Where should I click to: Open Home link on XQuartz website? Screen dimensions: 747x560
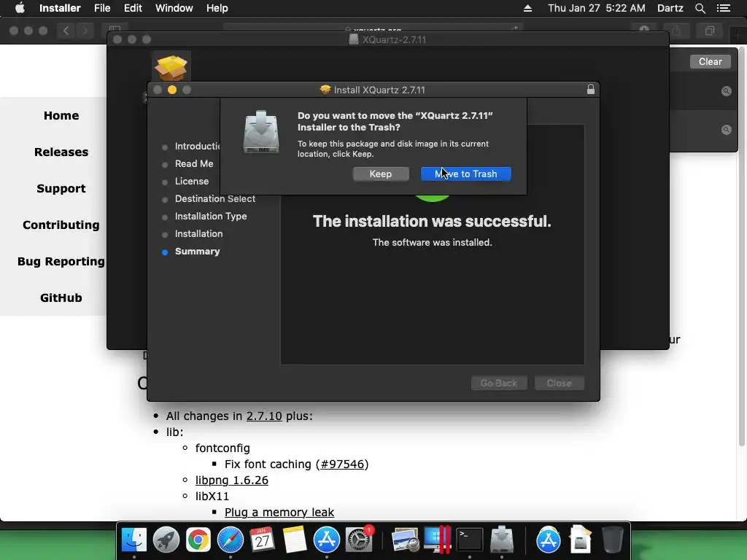(x=61, y=116)
